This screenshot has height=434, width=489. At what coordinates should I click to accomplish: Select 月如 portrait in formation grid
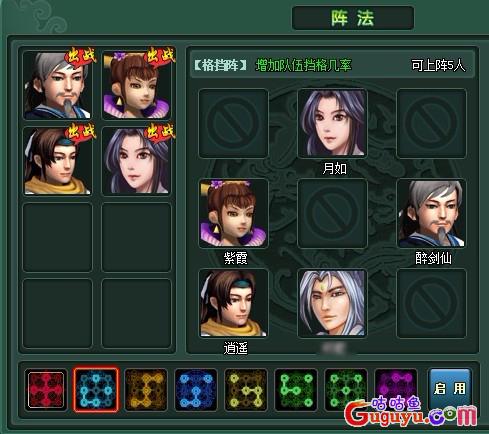click(x=332, y=123)
